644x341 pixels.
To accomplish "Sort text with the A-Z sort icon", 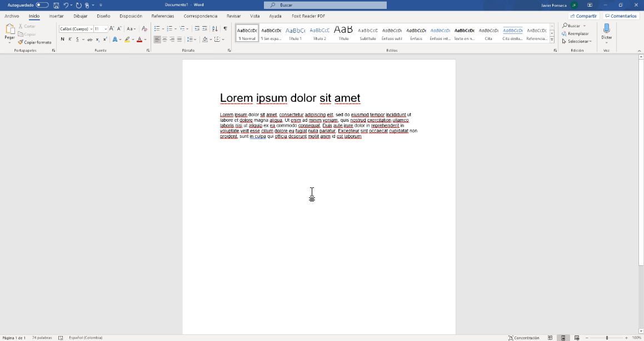I will [x=215, y=29].
